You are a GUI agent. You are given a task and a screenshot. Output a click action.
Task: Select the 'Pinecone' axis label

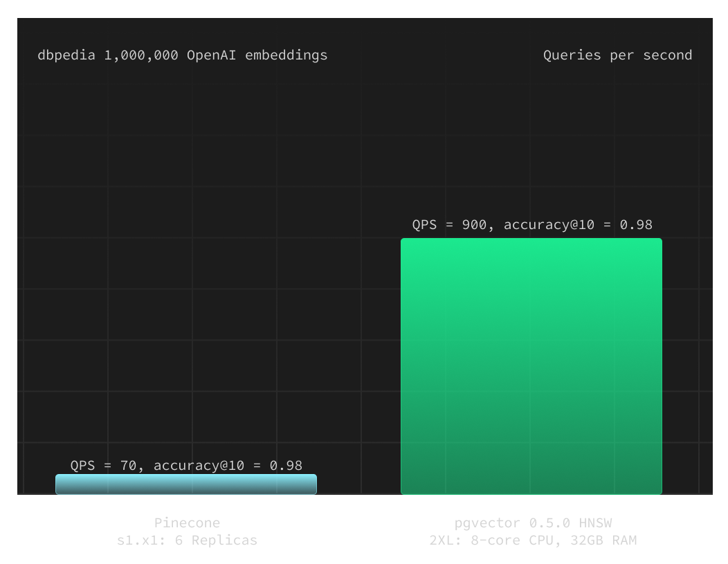click(x=187, y=522)
